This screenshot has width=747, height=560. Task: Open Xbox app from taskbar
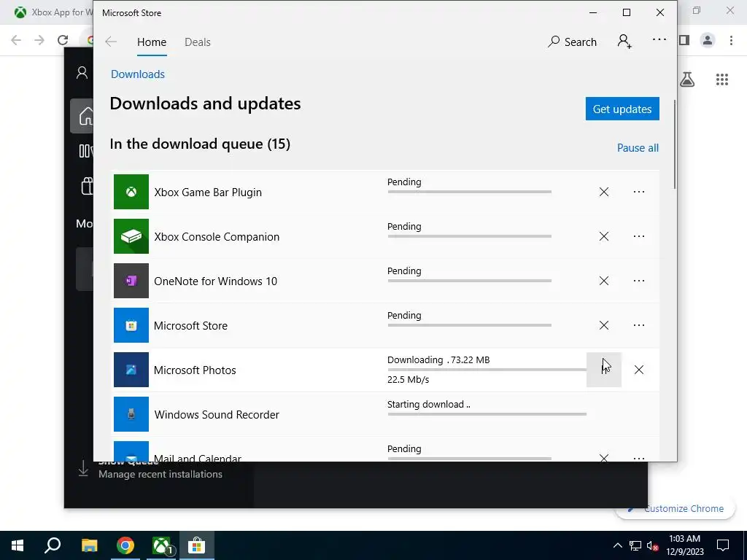point(162,545)
